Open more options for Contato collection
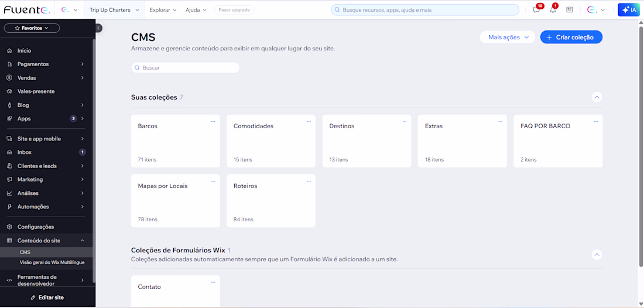Viewport: 644px width, 308px height. (213, 282)
